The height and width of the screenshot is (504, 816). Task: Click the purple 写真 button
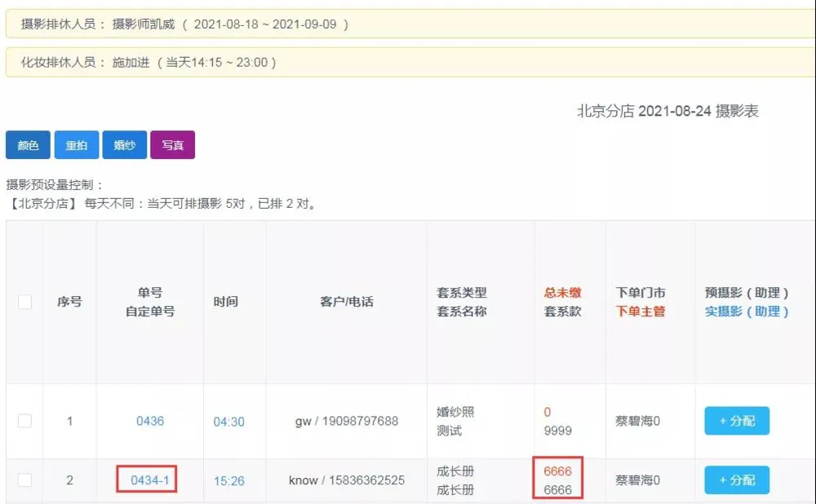[172, 145]
